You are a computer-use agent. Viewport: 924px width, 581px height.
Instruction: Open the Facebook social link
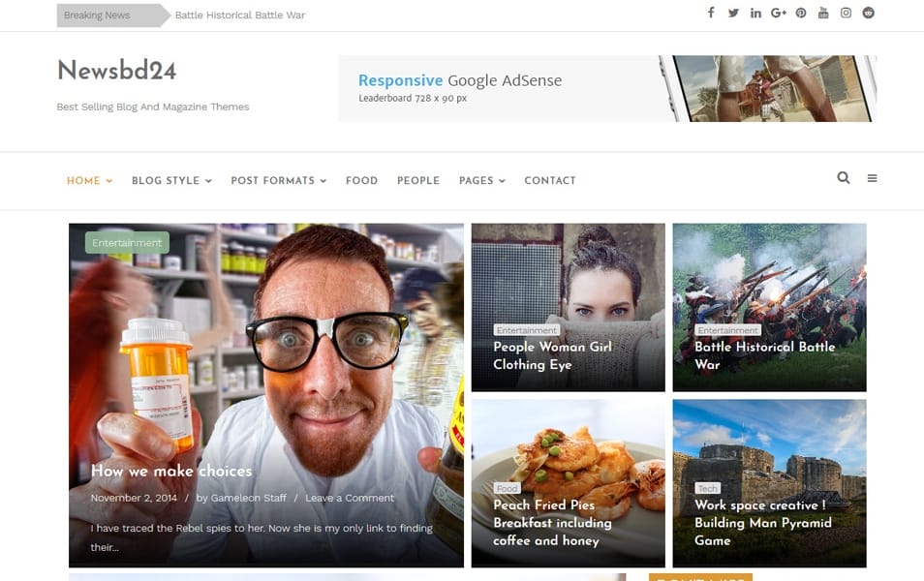pyautogui.click(x=711, y=14)
